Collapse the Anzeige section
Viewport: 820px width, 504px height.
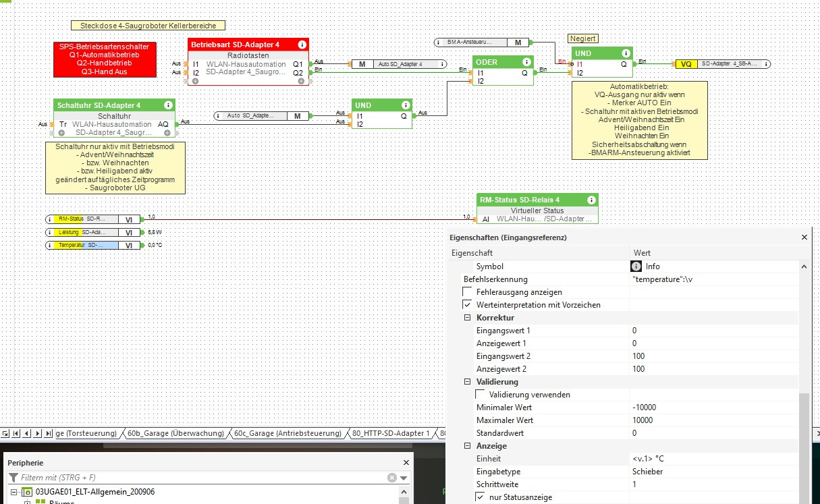(467, 446)
